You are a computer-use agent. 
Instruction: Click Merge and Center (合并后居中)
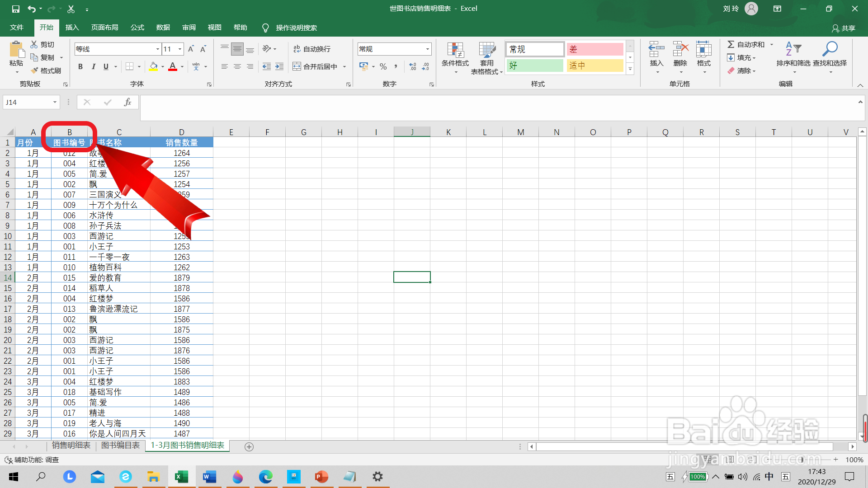click(x=315, y=66)
